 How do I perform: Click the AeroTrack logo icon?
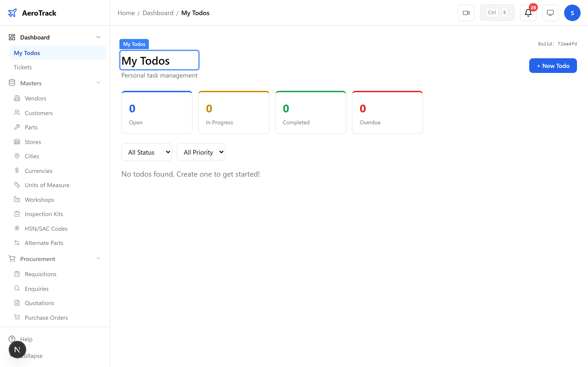[12, 13]
